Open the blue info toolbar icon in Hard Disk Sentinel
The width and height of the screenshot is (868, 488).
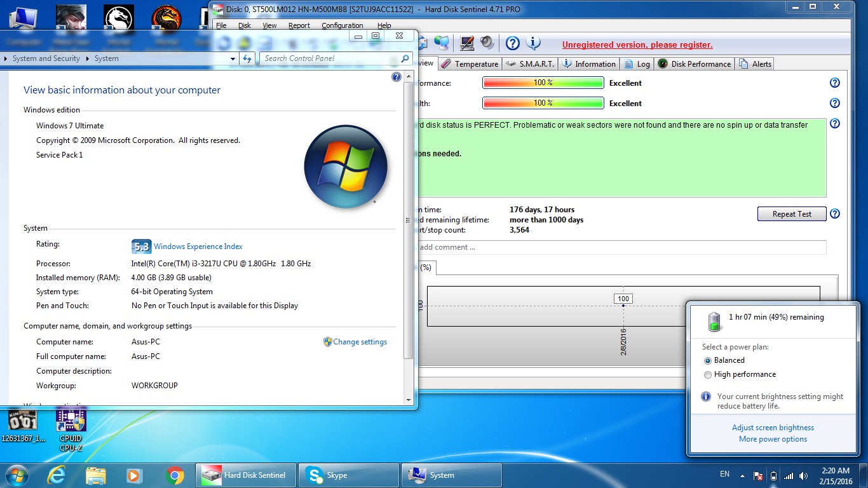coord(533,43)
